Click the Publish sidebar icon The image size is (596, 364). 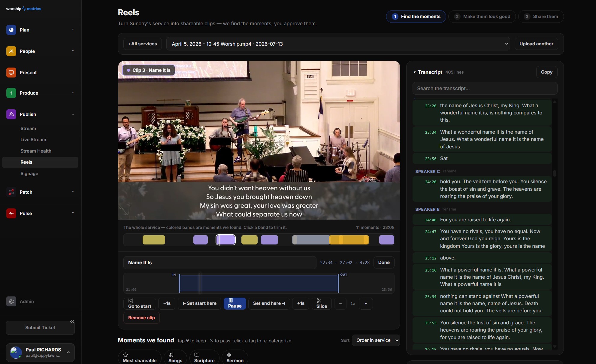[11, 114]
